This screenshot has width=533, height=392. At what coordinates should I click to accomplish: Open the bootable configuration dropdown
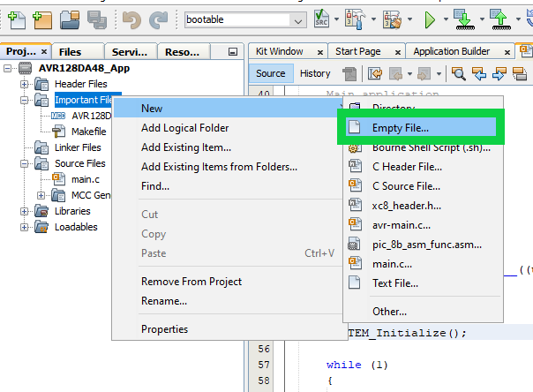[x=298, y=19]
